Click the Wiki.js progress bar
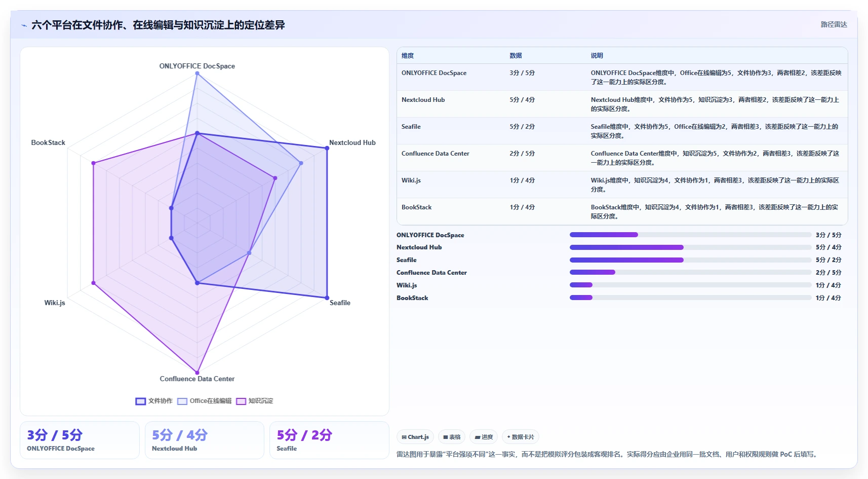The image size is (868, 479). tap(690, 285)
